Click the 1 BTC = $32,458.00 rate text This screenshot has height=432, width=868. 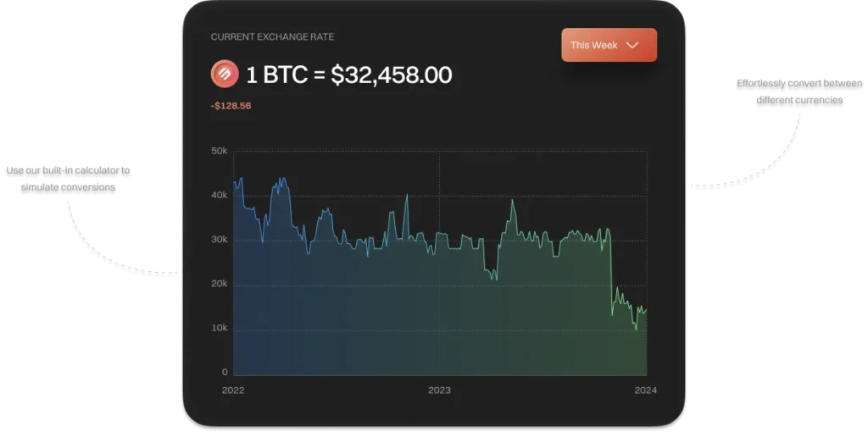click(x=349, y=75)
